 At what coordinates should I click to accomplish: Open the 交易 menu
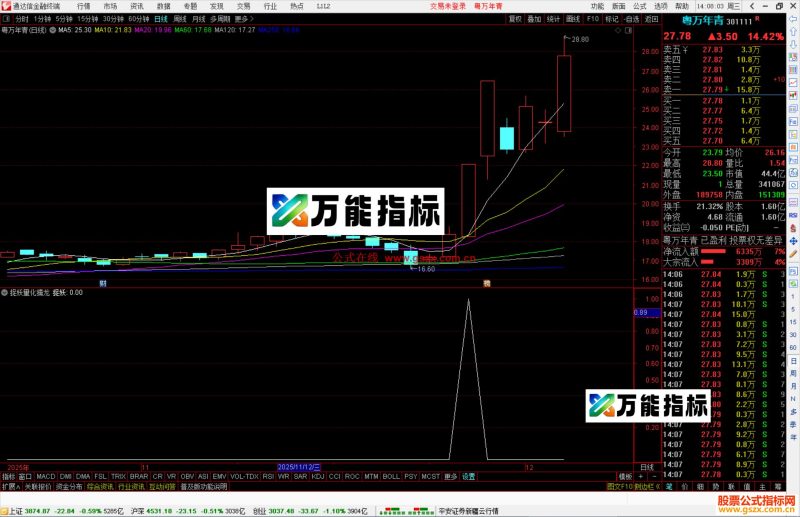click(x=243, y=6)
